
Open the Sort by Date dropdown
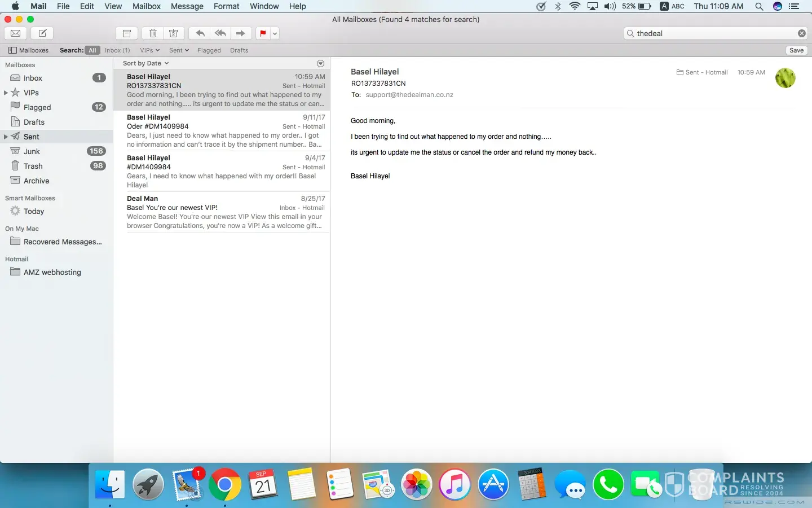(145, 63)
